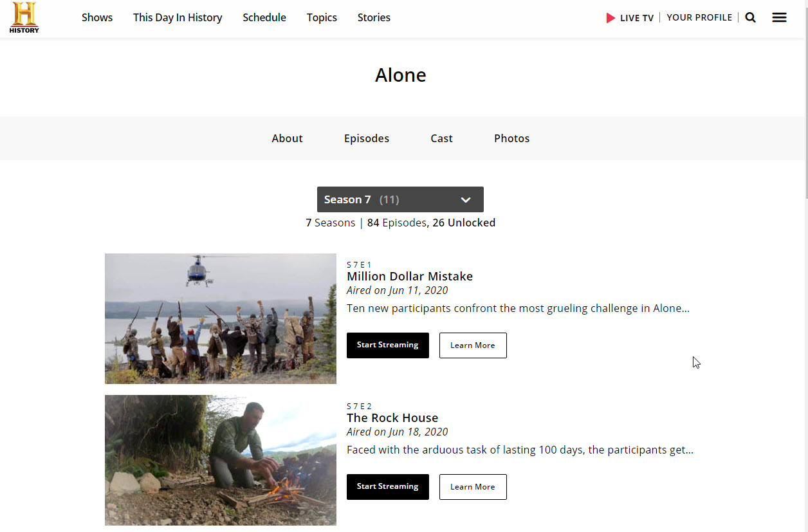
Task: Open the Stories section
Action: tap(374, 17)
